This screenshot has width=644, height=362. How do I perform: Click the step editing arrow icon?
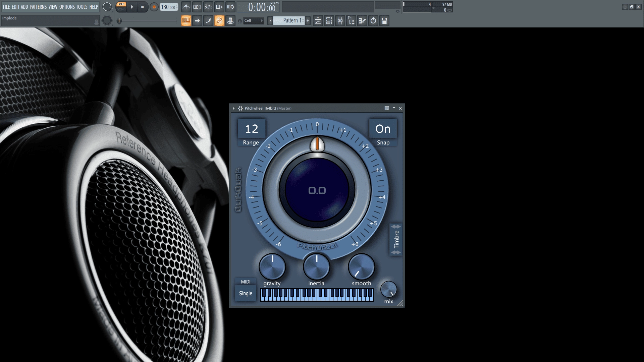pyautogui.click(x=197, y=21)
